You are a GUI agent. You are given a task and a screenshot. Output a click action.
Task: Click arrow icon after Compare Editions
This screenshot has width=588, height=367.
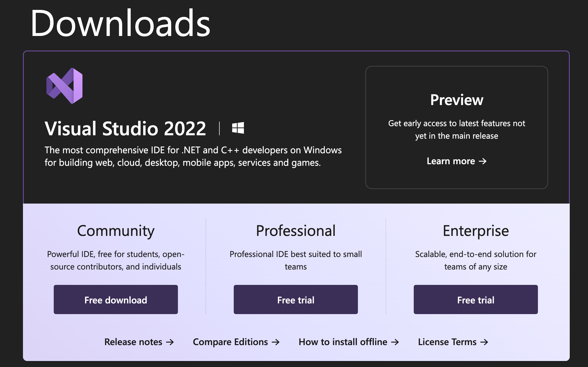point(275,342)
